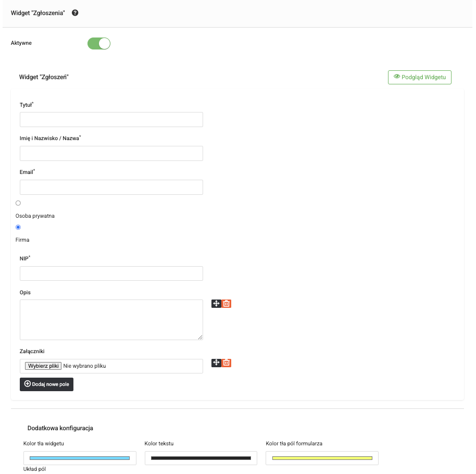
Task: Click move icon next to Opis field
Action: tap(216, 303)
